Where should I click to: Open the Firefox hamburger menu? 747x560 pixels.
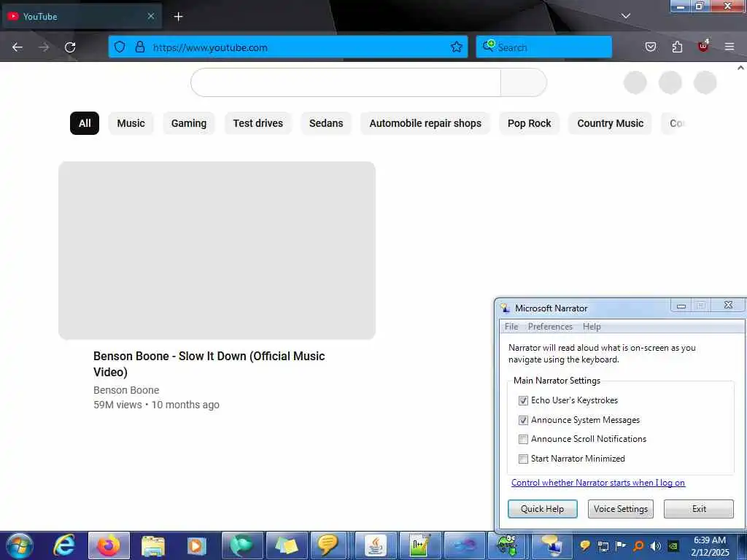tap(729, 47)
